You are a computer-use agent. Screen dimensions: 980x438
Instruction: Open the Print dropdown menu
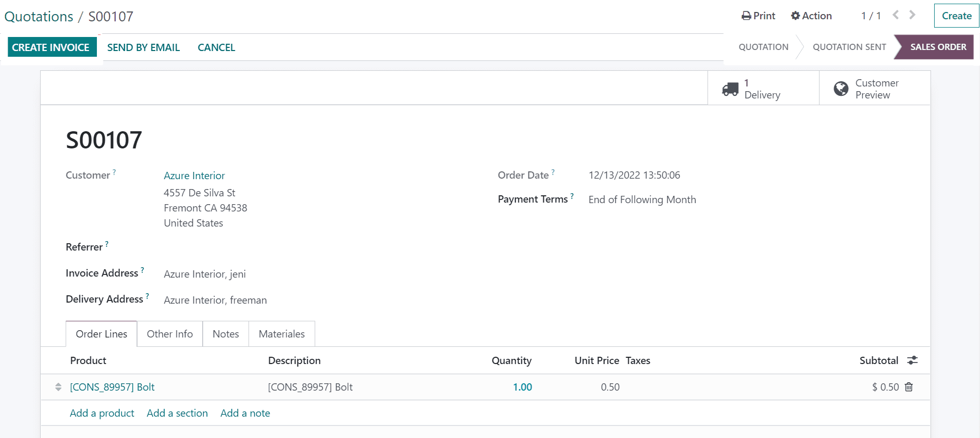click(759, 16)
